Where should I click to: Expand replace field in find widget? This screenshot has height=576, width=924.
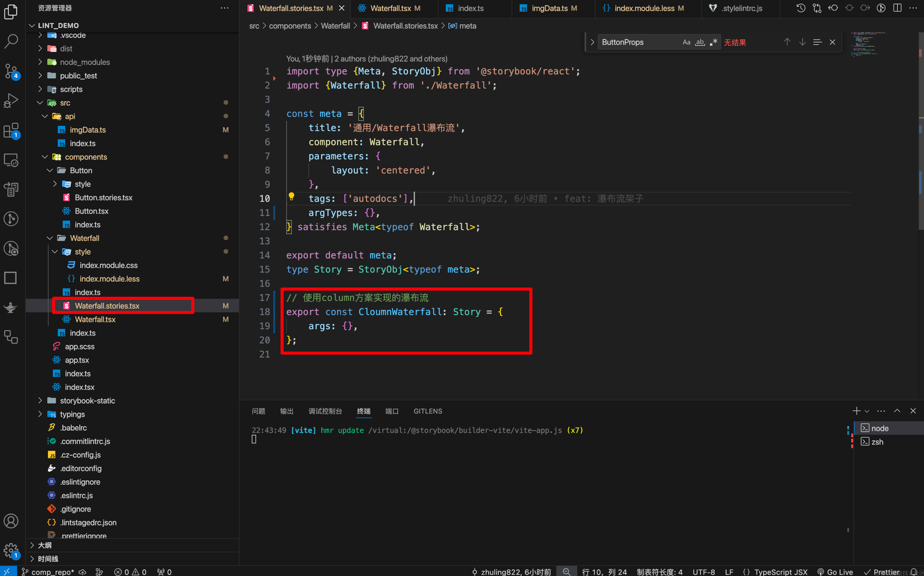tap(592, 42)
